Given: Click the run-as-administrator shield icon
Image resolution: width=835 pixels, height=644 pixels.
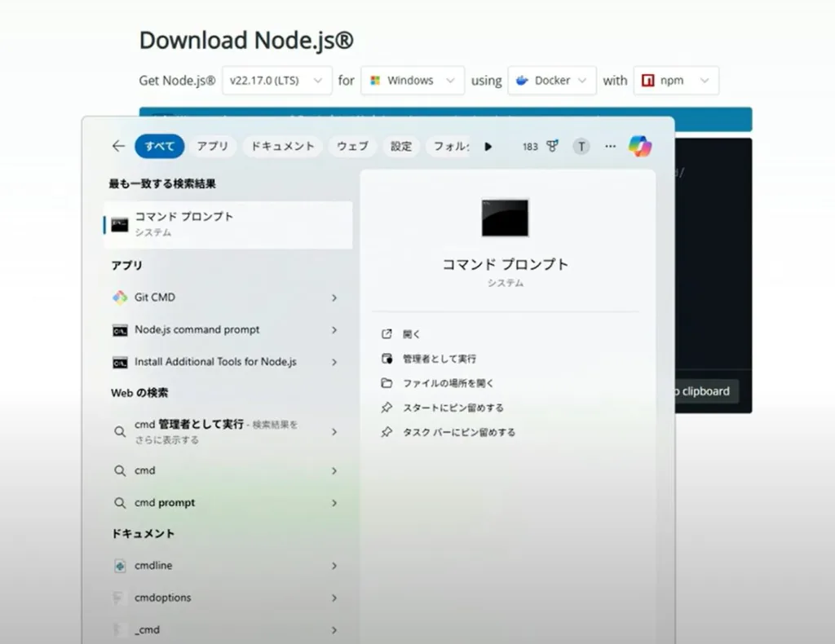Looking at the screenshot, I should tap(387, 359).
